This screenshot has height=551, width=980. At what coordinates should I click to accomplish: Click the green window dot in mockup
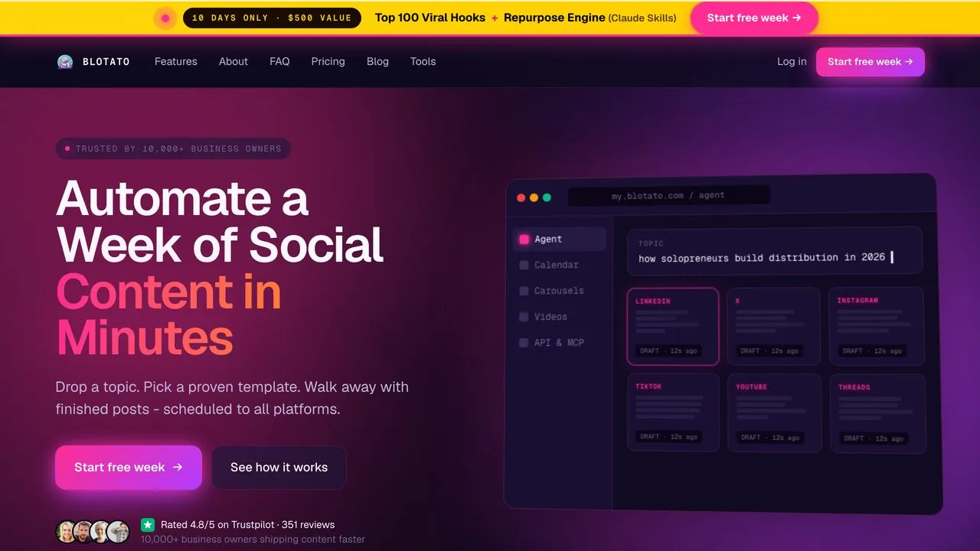tap(547, 197)
